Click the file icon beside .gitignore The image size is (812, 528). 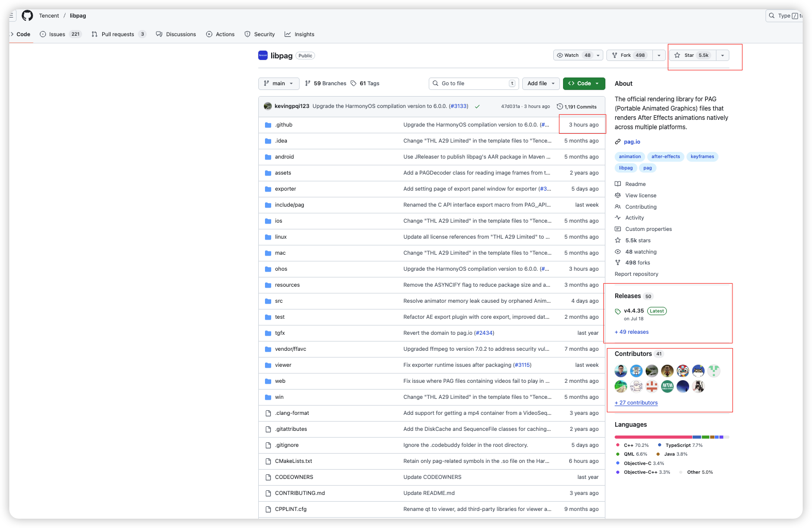pos(268,445)
